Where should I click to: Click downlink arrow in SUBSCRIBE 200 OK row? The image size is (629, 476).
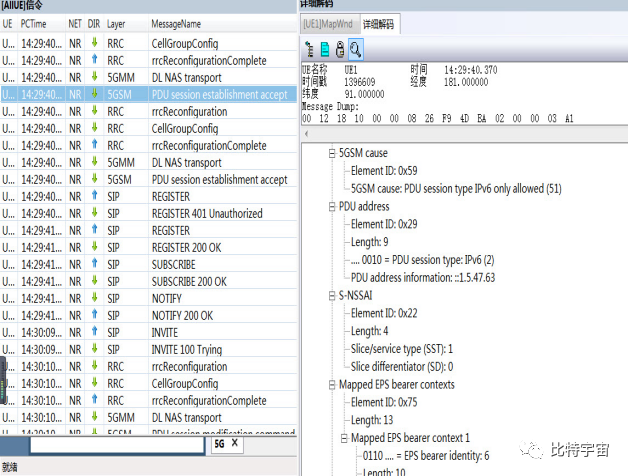tap(95, 281)
